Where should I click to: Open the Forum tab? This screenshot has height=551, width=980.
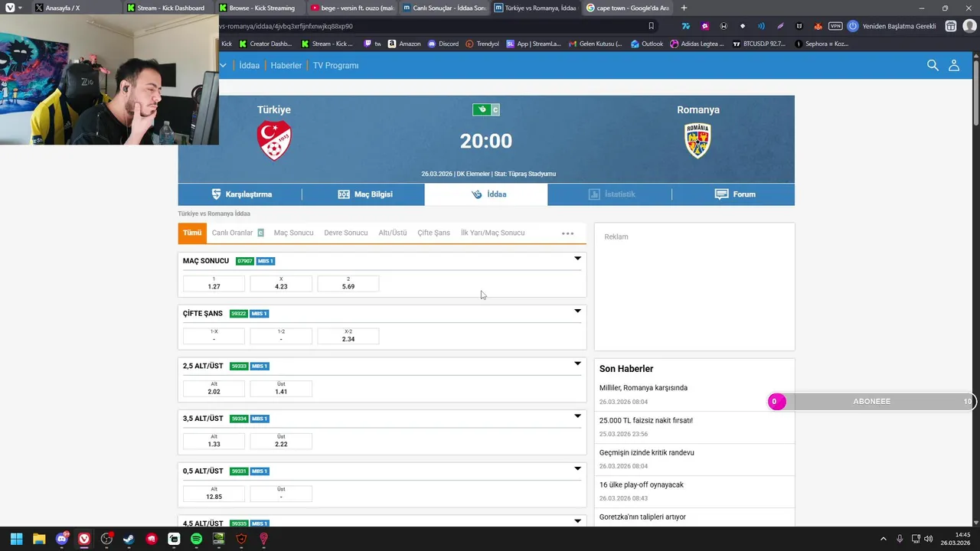(733, 194)
